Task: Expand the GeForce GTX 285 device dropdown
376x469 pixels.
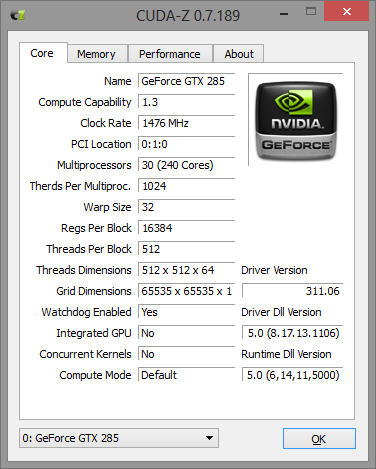Action: (x=119, y=438)
